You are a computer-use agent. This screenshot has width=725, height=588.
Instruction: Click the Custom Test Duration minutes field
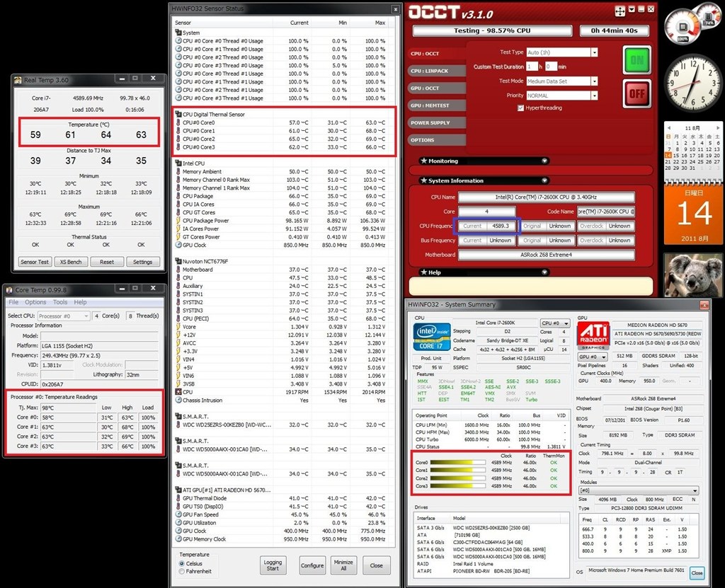(x=551, y=67)
